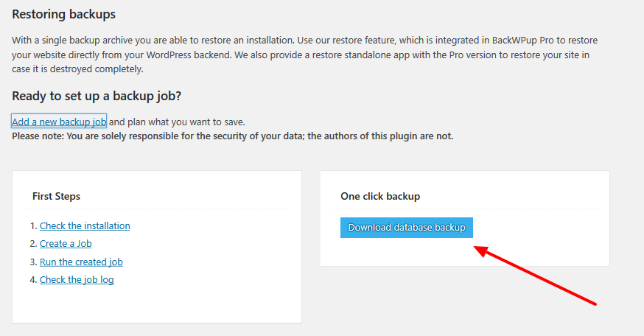Click the bold Please note disclaimer text
The image size is (644, 336).
(233, 136)
